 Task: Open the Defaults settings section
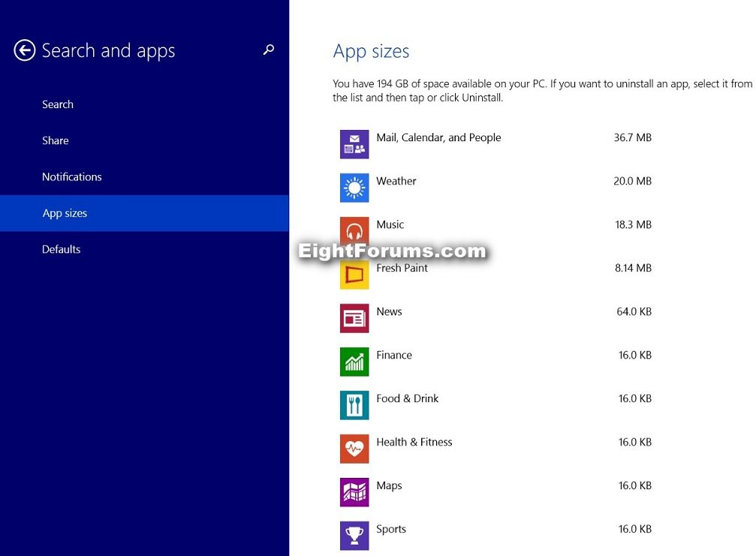tap(61, 249)
